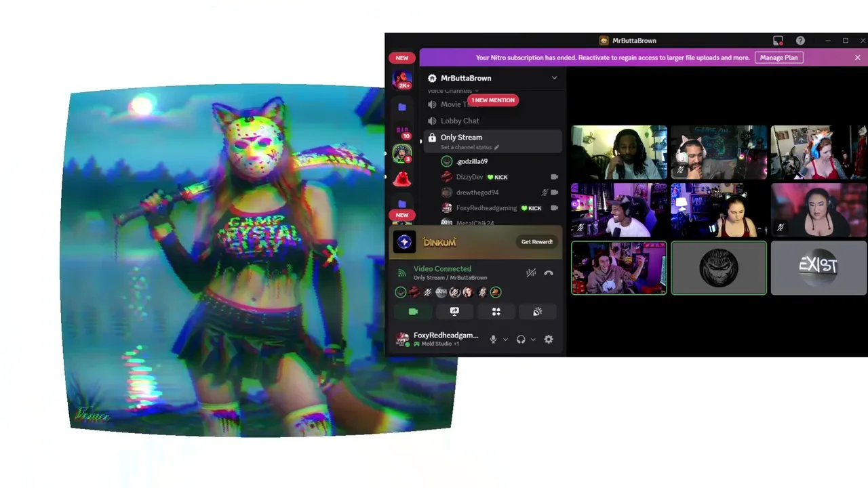This screenshot has height=488, width=868.
Task: Click the top NEW server pill
Action: coord(402,58)
